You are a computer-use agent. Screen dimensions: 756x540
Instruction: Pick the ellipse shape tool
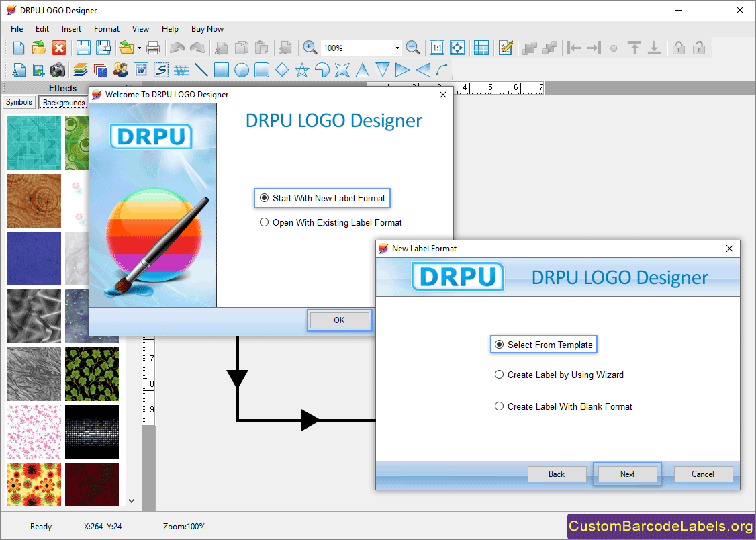[242, 71]
